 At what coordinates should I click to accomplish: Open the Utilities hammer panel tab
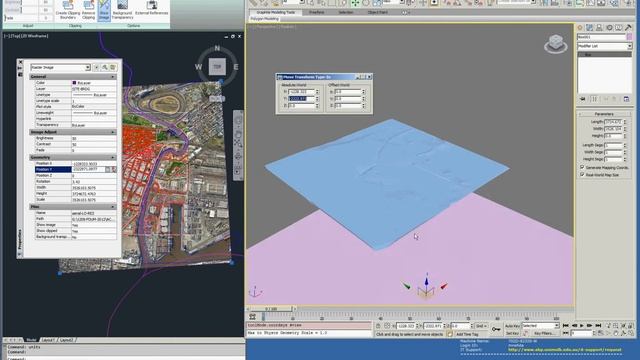click(628, 27)
